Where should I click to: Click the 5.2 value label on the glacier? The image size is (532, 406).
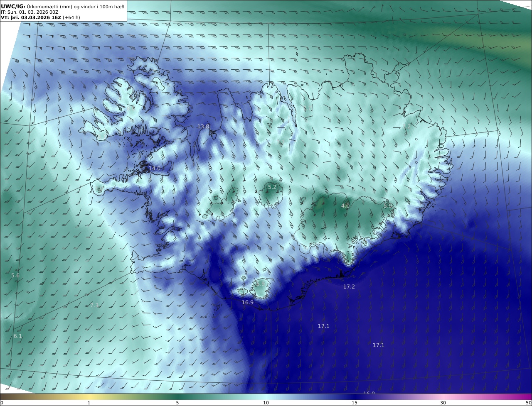[272, 187]
